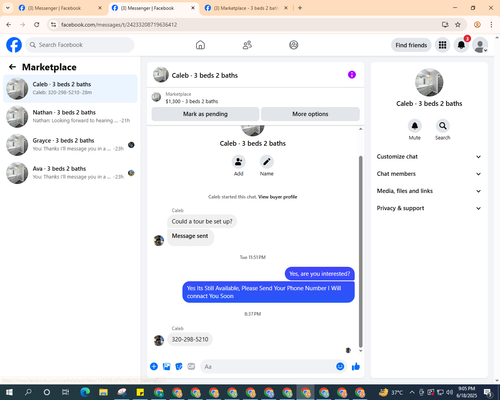
Task: Click the "Yes, are you interested?" message
Action: [x=320, y=274]
